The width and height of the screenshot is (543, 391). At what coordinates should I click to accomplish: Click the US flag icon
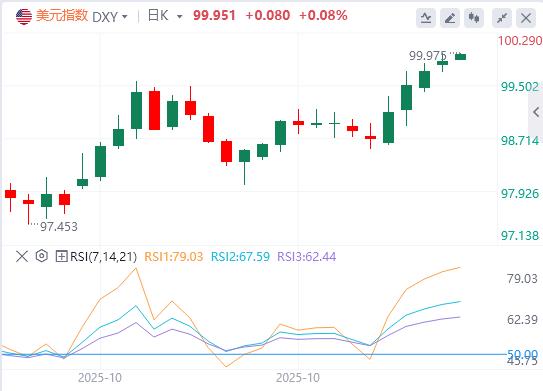pyautogui.click(x=24, y=16)
